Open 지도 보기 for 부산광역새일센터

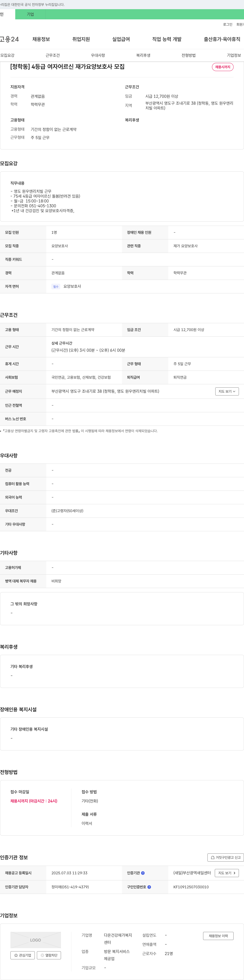coord(227,873)
